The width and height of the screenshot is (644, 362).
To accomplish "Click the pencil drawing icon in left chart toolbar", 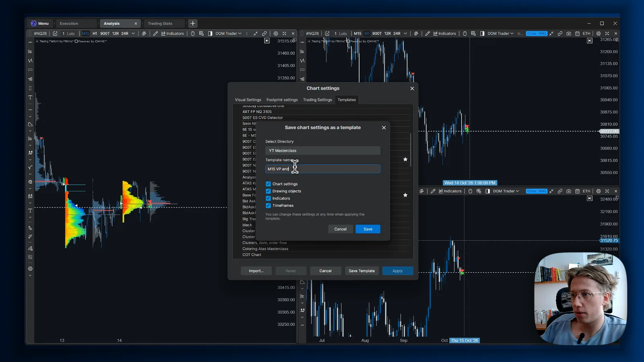I will point(155,33).
